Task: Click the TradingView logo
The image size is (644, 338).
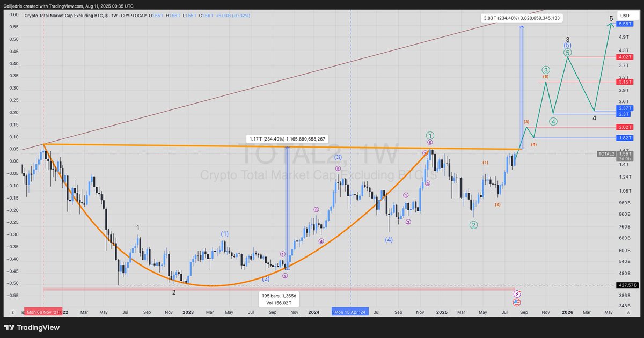Action: pos(32,327)
